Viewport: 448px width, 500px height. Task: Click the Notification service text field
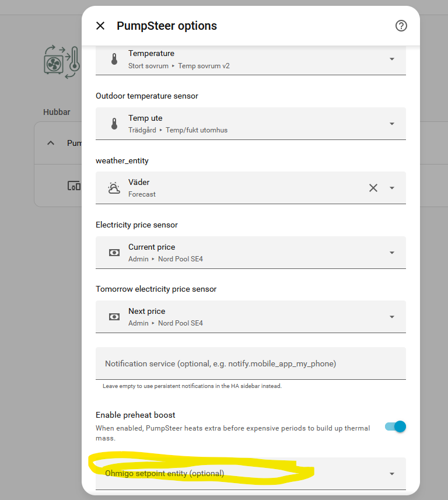coord(250,363)
